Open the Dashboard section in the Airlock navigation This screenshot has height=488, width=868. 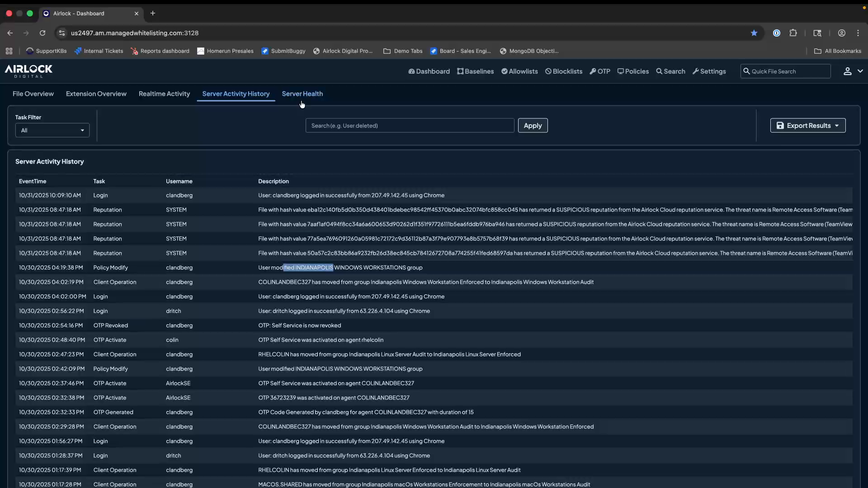tap(429, 71)
